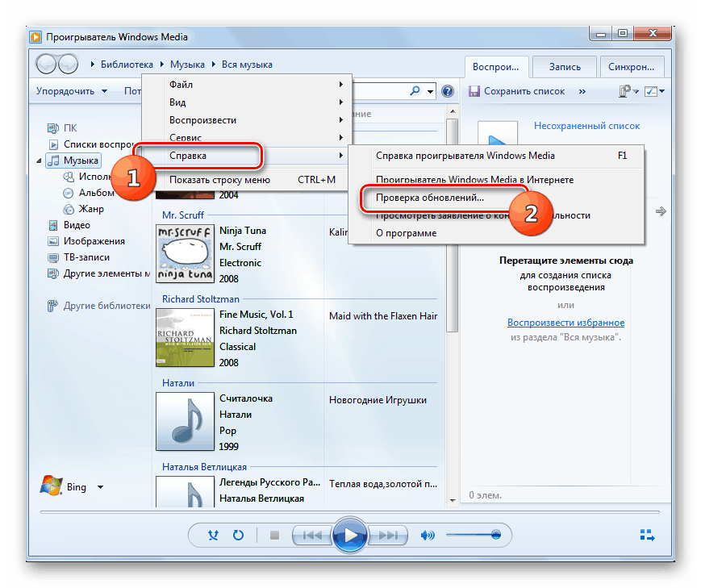
Task: Mute the sound with the speaker icon
Action: [x=427, y=535]
